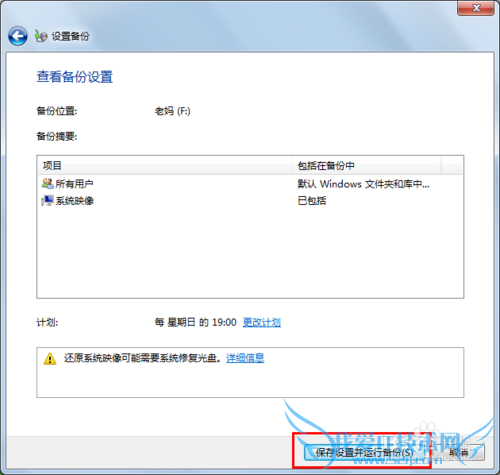The height and width of the screenshot is (475, 500).
Task: Click 保存设置并运行备份(S) button
Action: pyautogui.click(x=364, y=453)
